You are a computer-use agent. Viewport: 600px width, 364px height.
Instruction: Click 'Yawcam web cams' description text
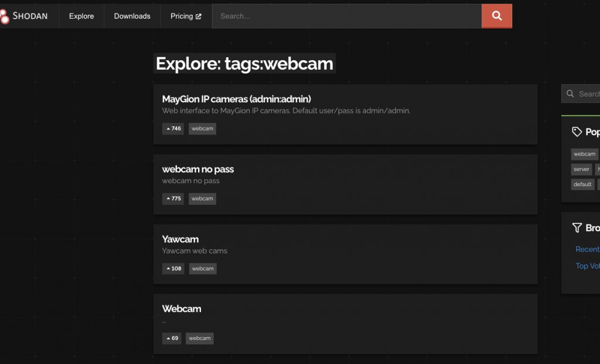click(195, 251)
